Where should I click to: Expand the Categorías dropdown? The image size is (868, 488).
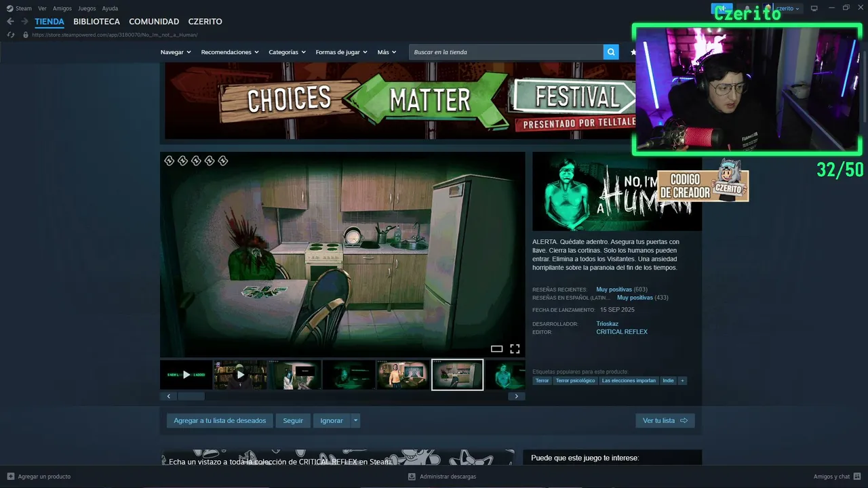tap(288, 52)
